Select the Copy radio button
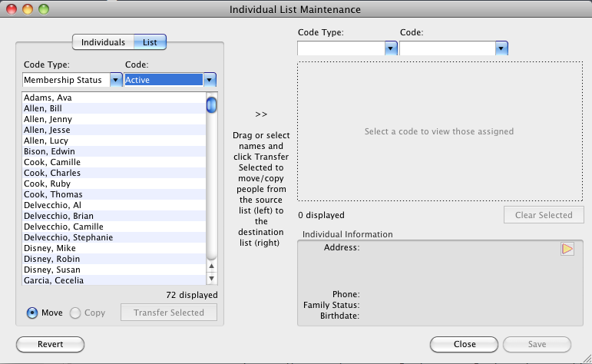 click(75, 313)
